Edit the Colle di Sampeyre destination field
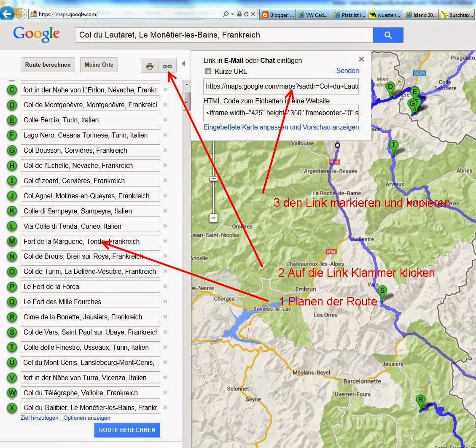Image resolution: width=476 pixels, height=448 pixels. point(90,211)
